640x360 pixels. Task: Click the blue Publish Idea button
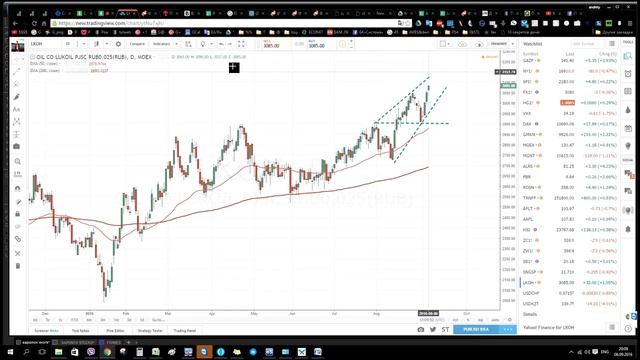click(476, 329)
